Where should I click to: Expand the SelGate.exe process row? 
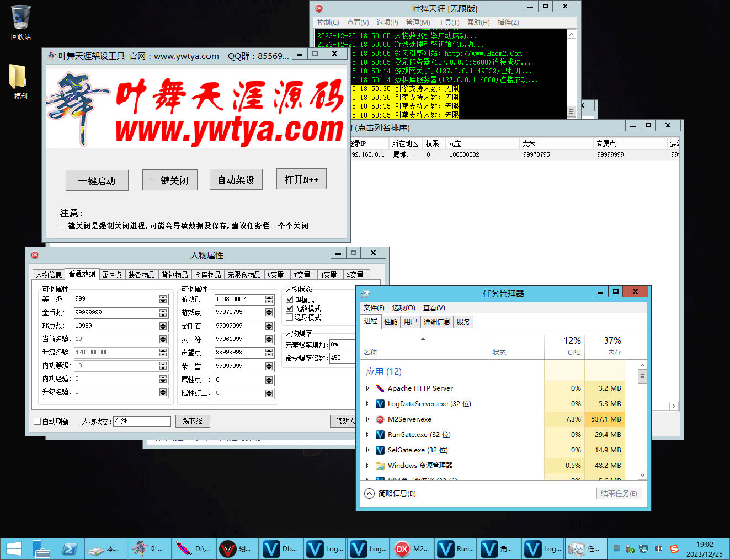tap(367, 450)
